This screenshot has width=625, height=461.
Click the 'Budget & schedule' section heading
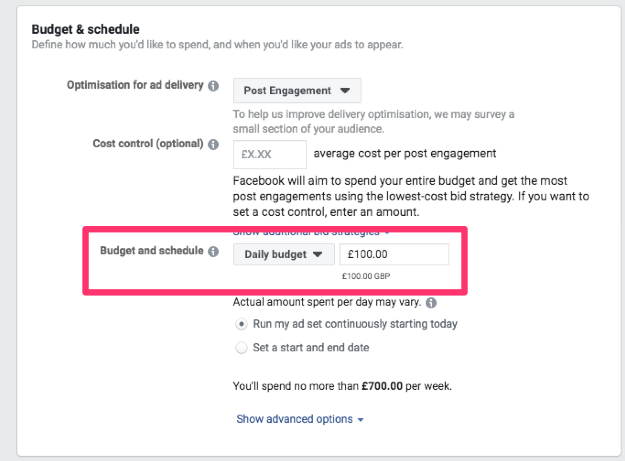pos(85,29)
